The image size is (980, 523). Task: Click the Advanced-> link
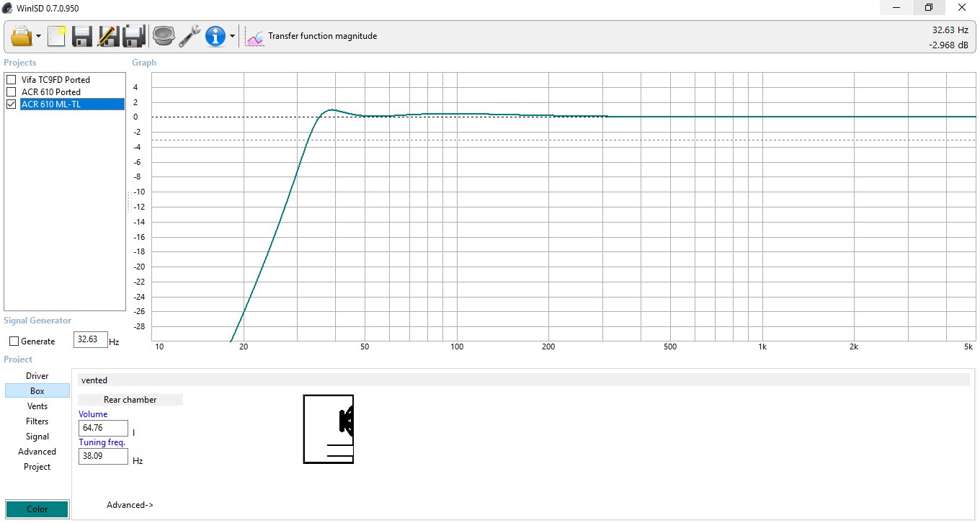pos(130,504)
